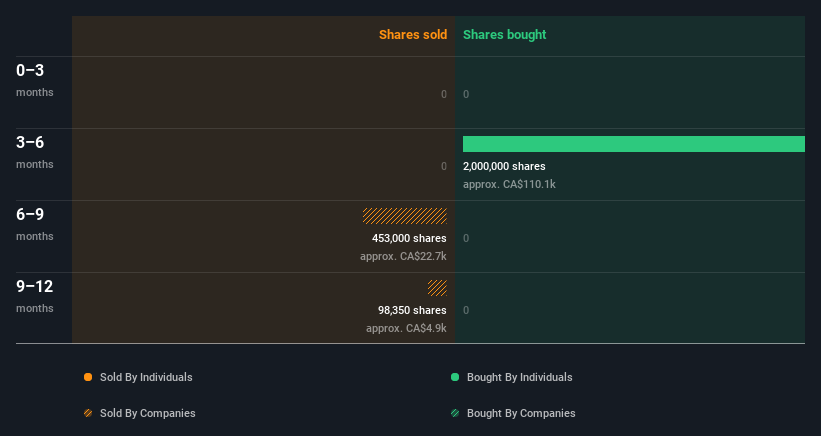Image resolution: width=821 pixels, height=436 pixels.
Task: Click the striped Sold By Companies legend swatch
Action: coord(88,413)
